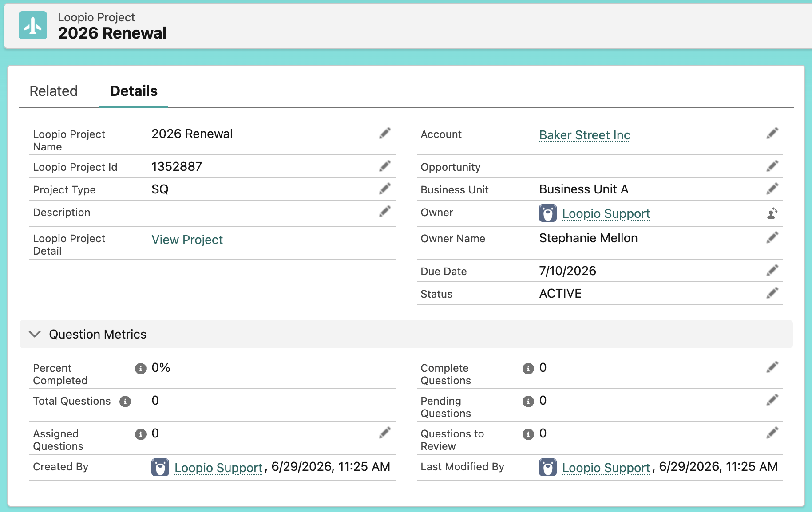Edit the Loopio Project Name field
This screenshot has height=512, width=812.
384,133
